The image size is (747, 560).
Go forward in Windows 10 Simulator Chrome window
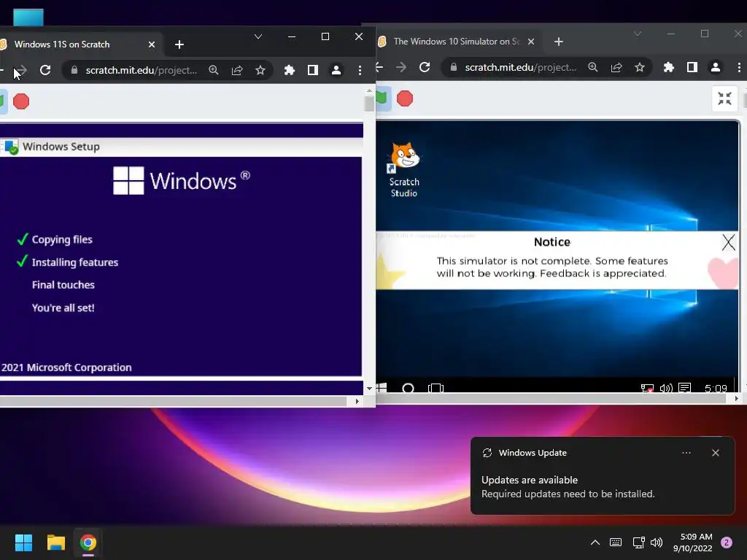tap(401, 67)
